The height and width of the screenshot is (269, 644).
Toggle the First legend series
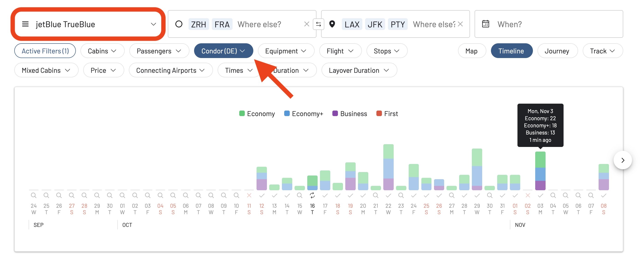tap(387, 114)
